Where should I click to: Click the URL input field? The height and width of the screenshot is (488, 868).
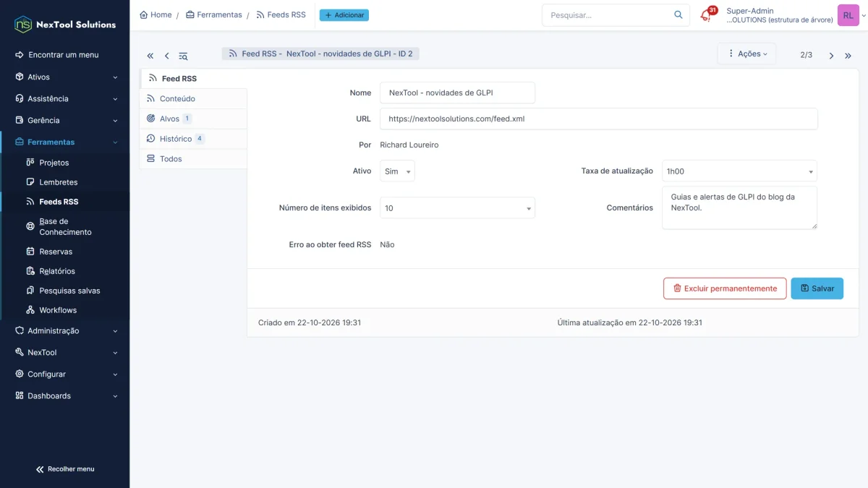coord(599,119)
